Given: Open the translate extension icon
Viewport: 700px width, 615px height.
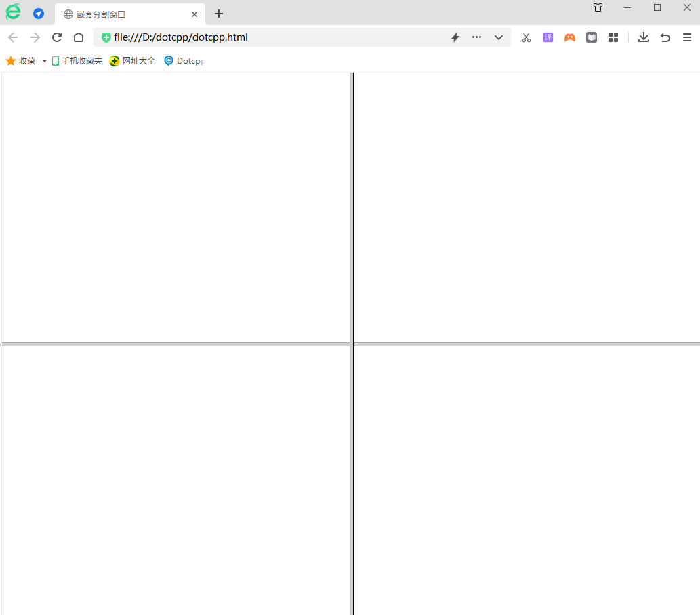Looking at the screenshot, I should point(548,37).
